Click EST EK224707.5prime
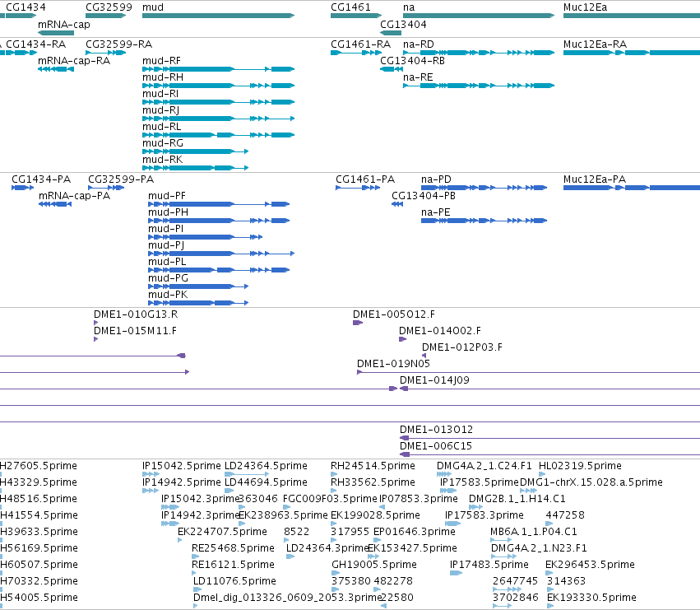The height and width of the screenshot is (610, 700). click(180, 540)
